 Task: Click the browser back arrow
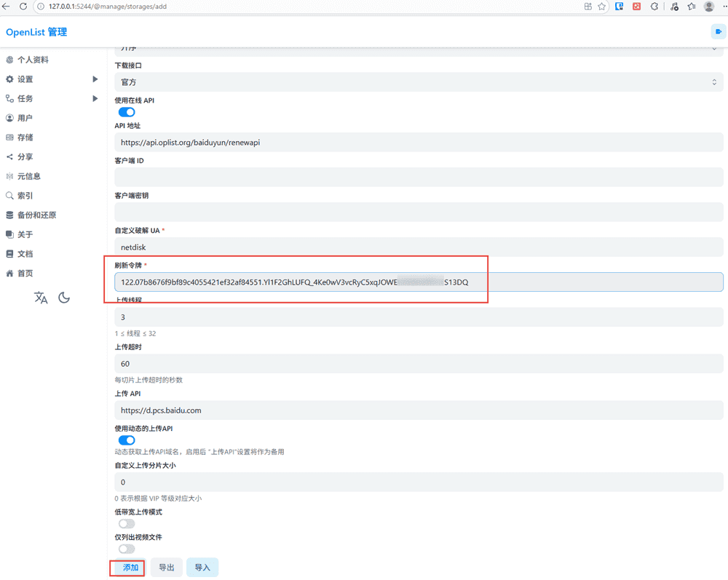pyautogui.click(x=7, y=7)
